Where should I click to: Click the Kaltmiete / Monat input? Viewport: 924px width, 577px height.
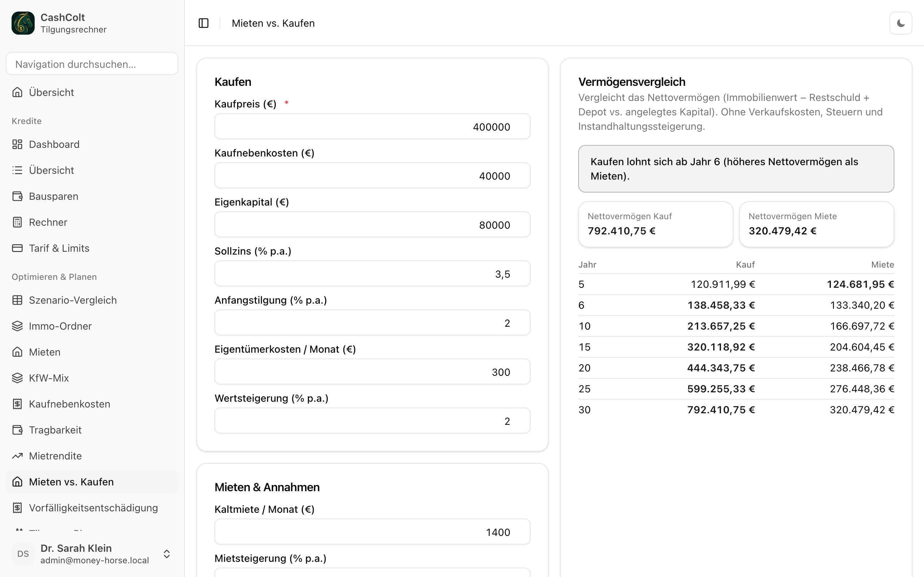(372, 532)
